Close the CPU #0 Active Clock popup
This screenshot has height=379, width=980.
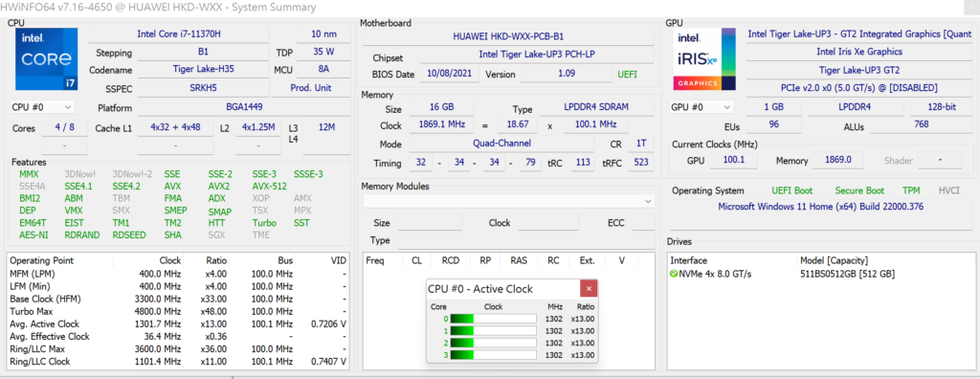(x=589, y=288)
